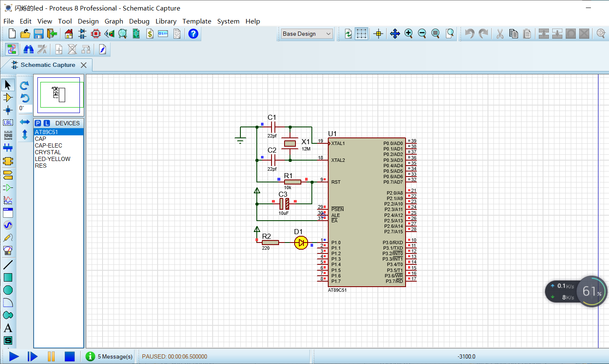The image size is (609, 364).
Task: Toggle the grid display button
Action: [x=361, y=34]
